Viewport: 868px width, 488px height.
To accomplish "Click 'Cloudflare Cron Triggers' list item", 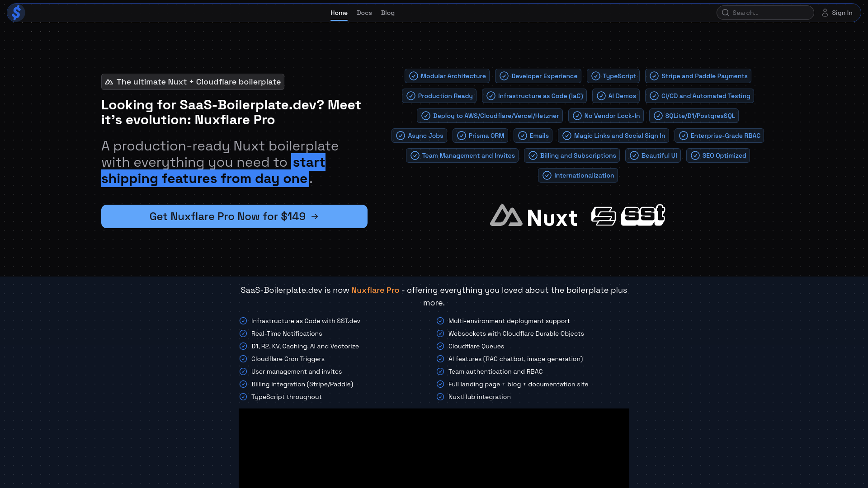I will 288,359.
